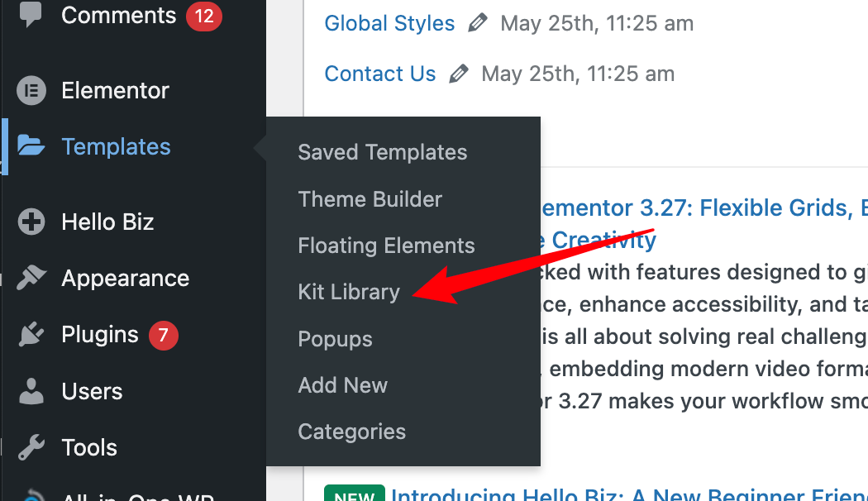This screenshot has width=868, height=501.
Task: Click the Elementor logo icon in sidebar
Action: [31, 91]
